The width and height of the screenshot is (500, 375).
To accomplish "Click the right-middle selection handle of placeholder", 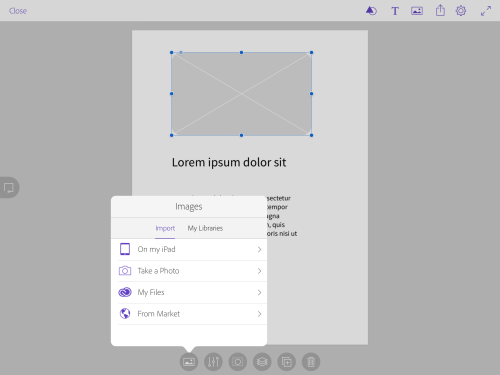I will point(312,94).
